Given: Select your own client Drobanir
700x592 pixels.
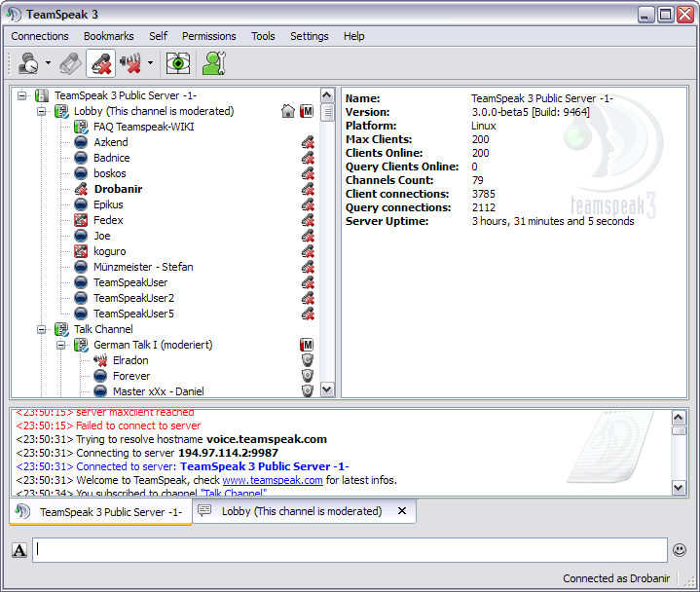Looking at the screenshot, I should (119, 189).
